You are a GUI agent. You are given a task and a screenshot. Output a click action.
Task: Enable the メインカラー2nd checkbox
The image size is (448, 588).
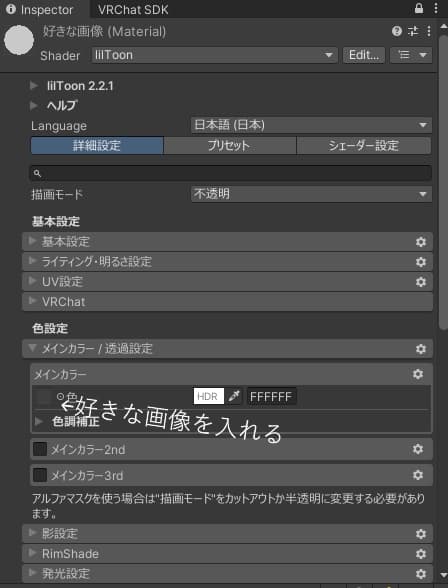pos(40,449)
